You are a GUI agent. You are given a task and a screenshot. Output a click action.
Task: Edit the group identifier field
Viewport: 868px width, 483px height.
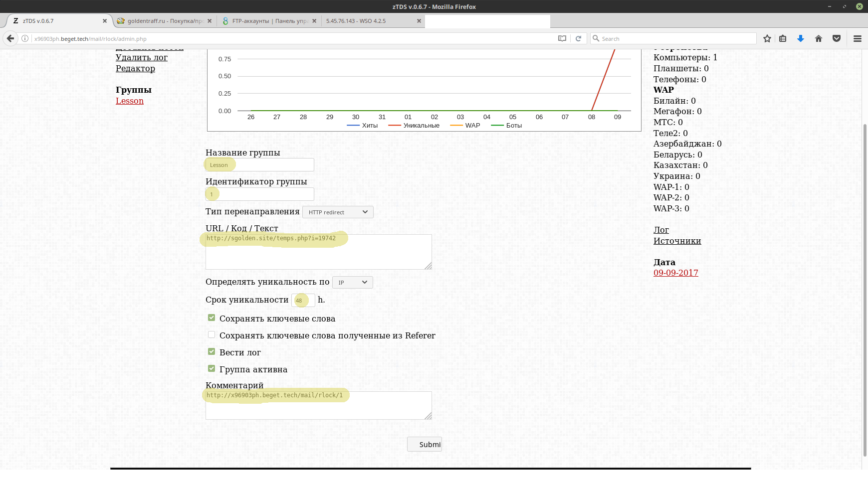[x=260, y=194]
